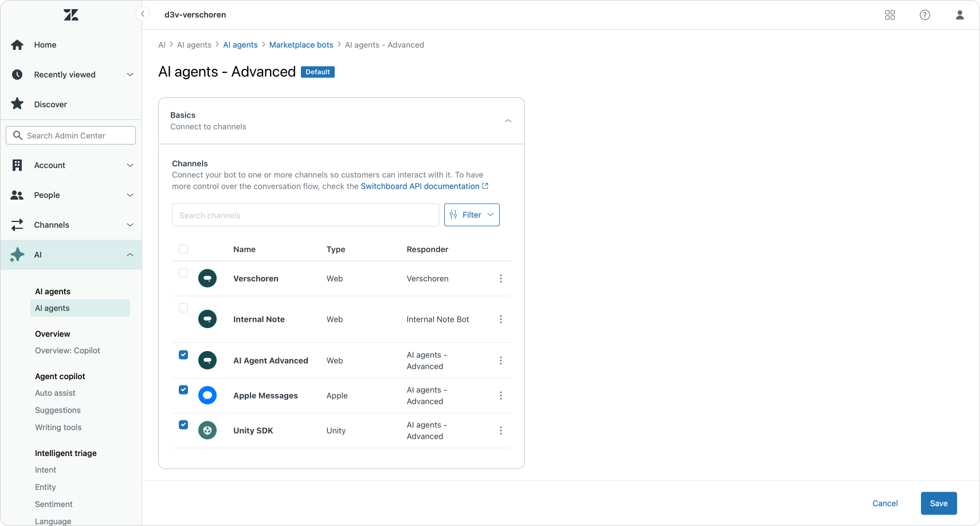Open Sentiment in the sidebar

[54, 504]
